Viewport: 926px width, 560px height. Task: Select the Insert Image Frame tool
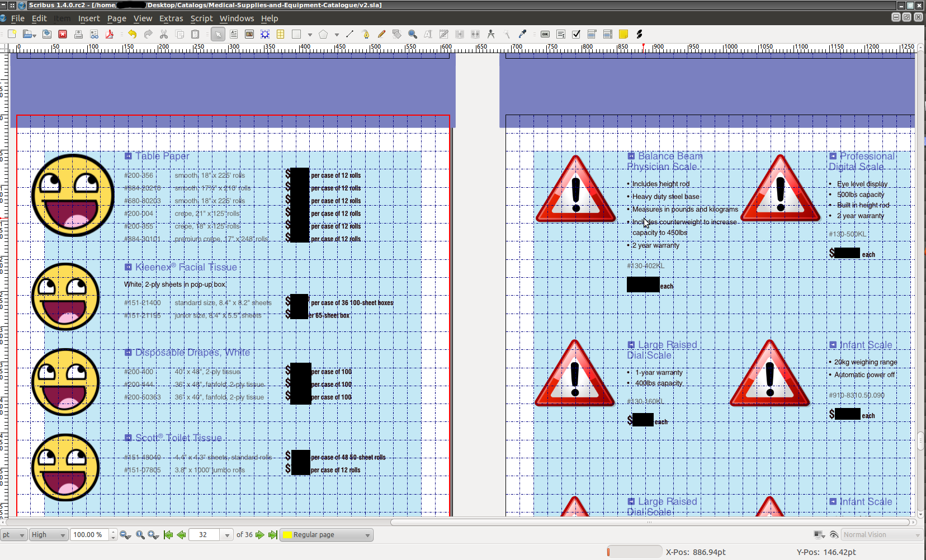pos(249,34)
